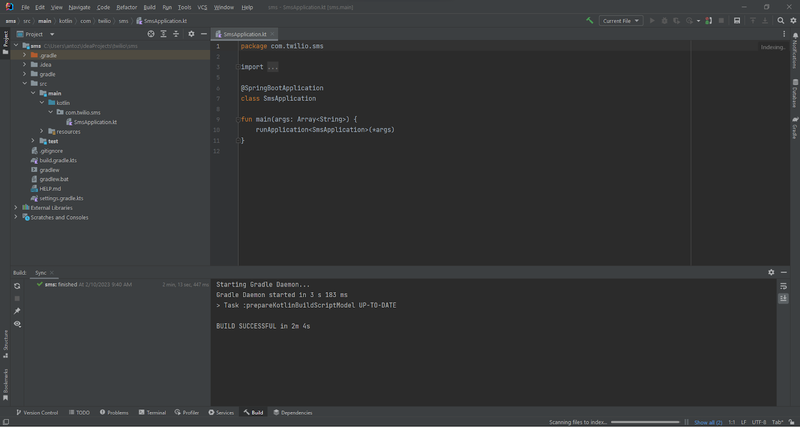This screenshot has width=800, height=427.
Task: Open the Refactor menu
Action: (x=126, y=7)
